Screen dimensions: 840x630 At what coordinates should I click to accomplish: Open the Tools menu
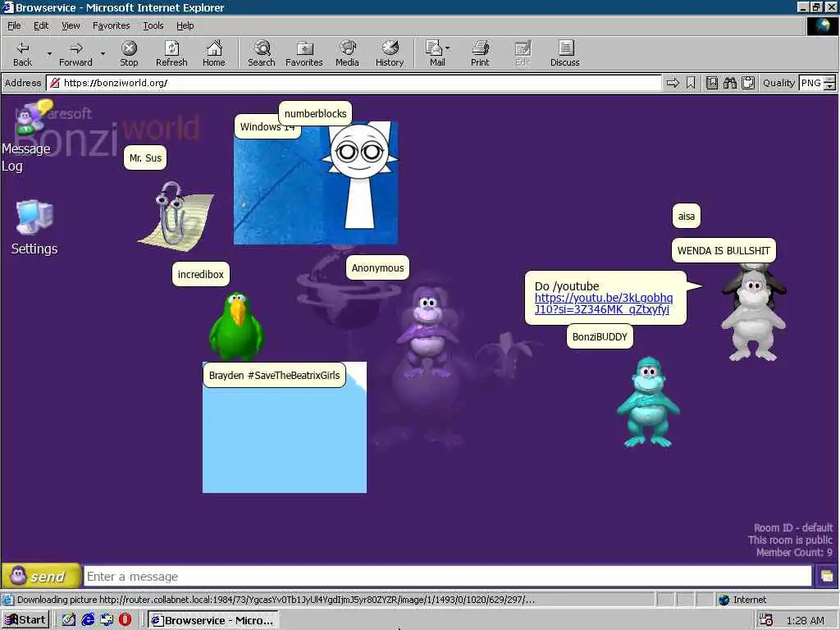[153, 25]
